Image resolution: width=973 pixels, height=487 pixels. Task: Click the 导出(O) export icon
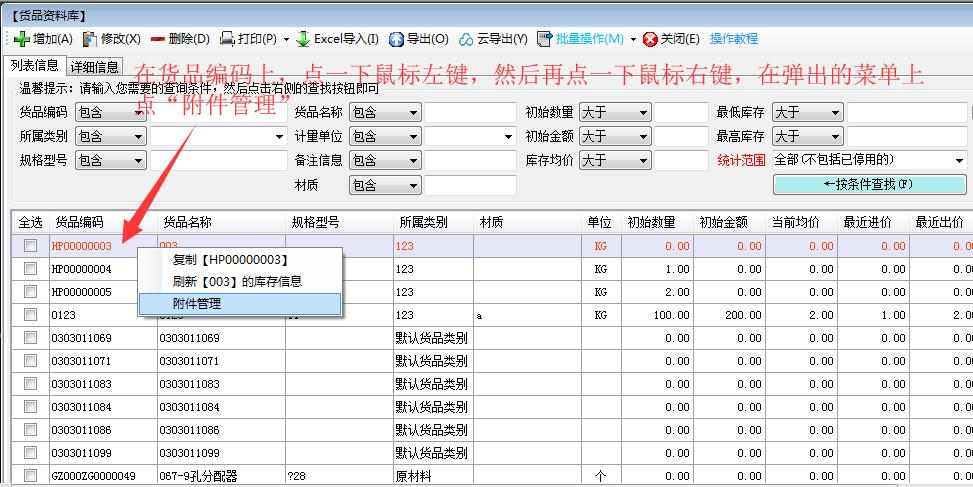click(x=396, y=39)
